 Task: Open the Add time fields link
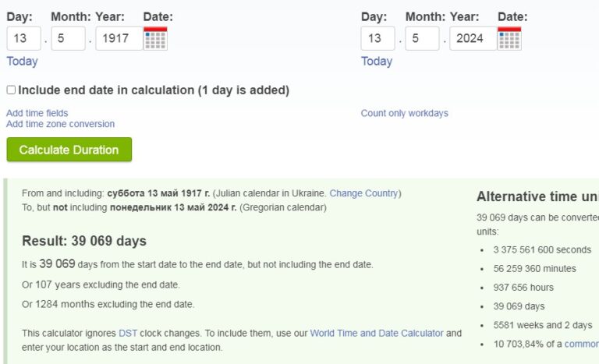pyautogui.click(x=37, y=113)
